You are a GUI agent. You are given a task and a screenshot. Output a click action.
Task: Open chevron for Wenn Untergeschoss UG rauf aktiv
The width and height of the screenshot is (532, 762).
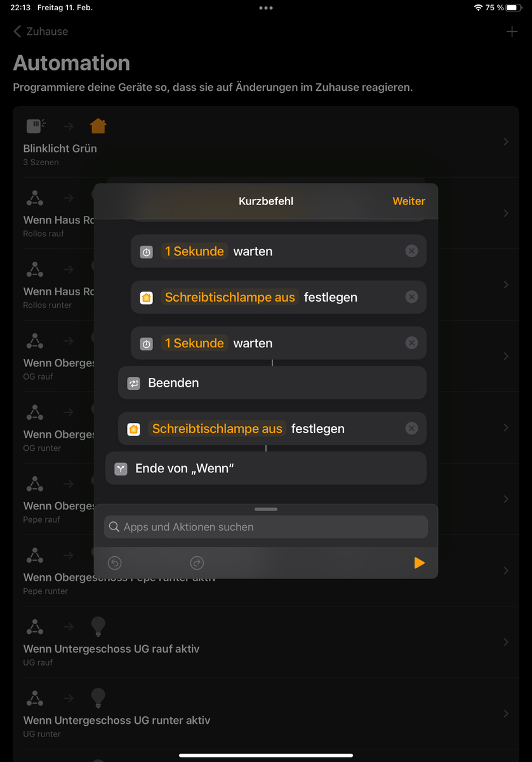(x=506, y=642)
